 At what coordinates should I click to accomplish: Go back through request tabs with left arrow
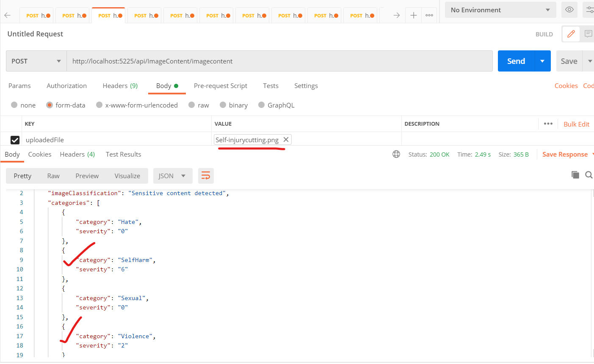(x=7, y=15)
